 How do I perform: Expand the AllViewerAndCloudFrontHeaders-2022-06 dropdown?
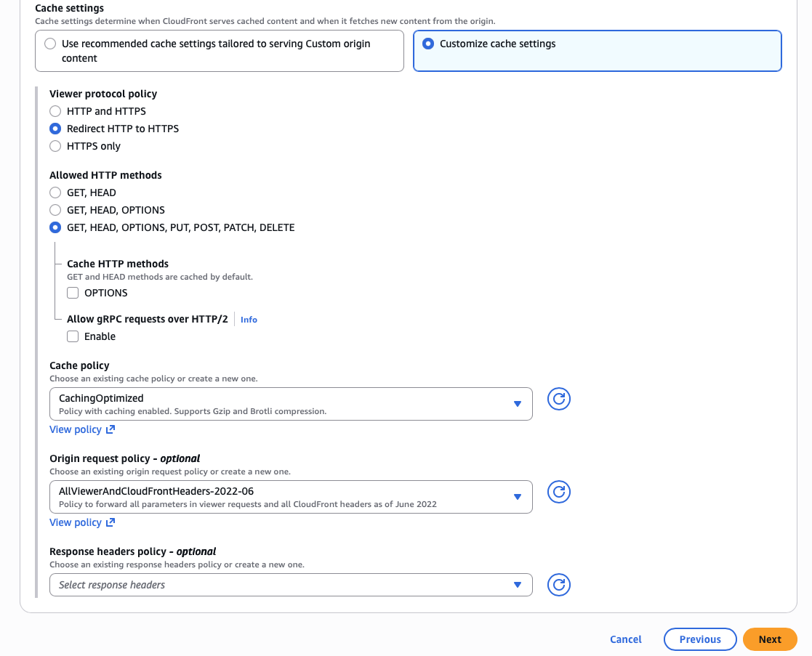coord(291,496)
